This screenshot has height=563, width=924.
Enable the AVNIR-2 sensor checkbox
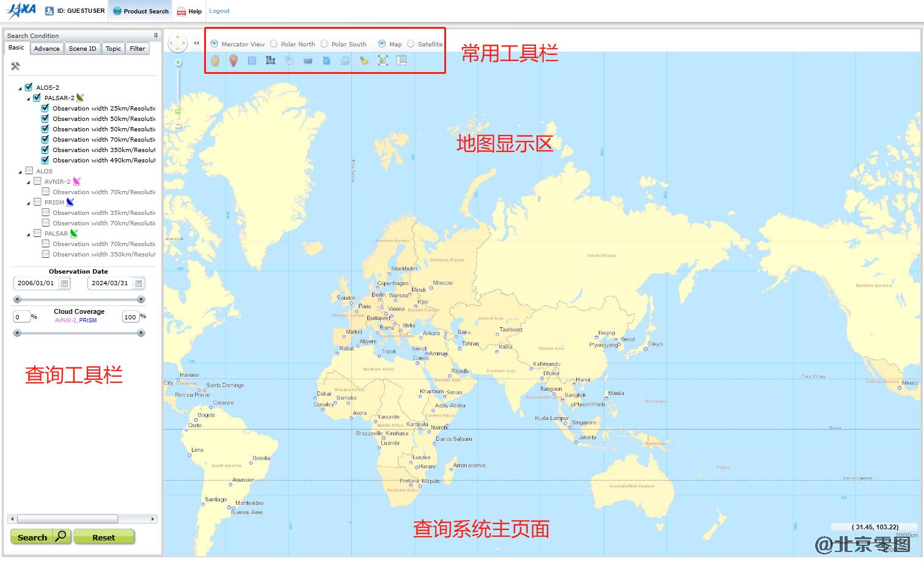37,181
